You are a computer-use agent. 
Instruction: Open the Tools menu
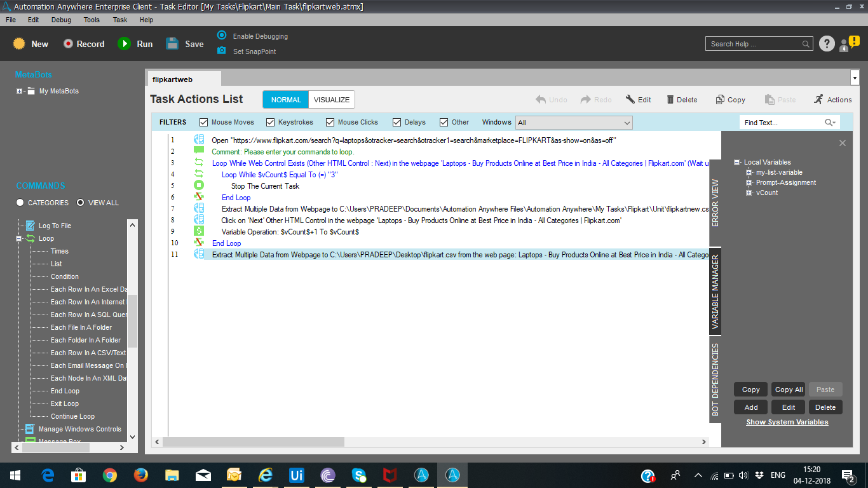tap(92, 20)
